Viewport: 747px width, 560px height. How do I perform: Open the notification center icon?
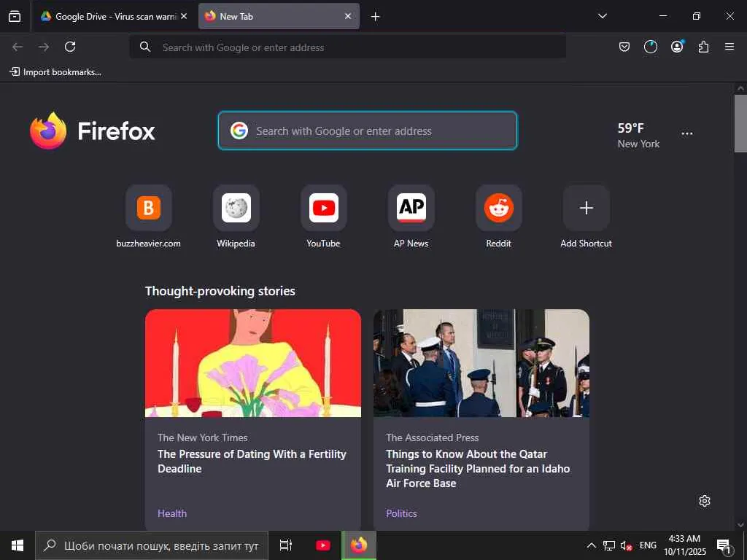[x=724, y=545]
